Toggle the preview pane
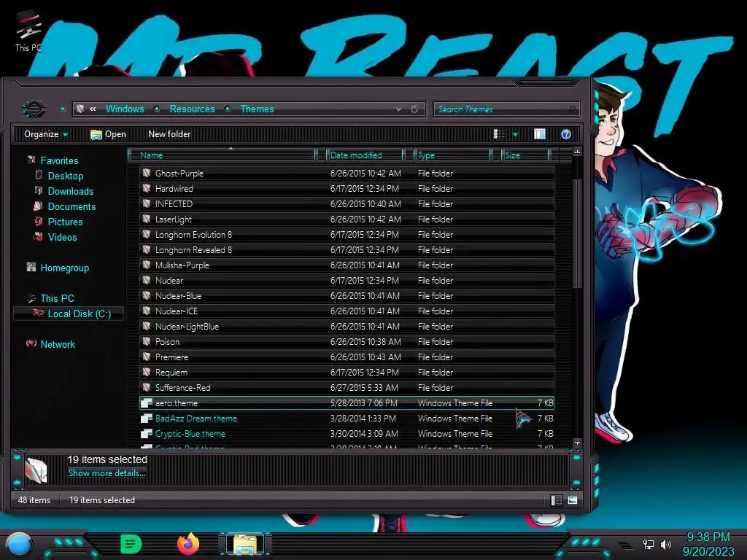The width and height of the screenshot is (747, 560). coord(539,134)
